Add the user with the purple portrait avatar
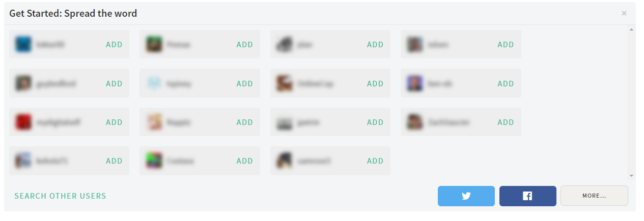The height and width of the screenshot is (221, 644). tap(506, 84)
